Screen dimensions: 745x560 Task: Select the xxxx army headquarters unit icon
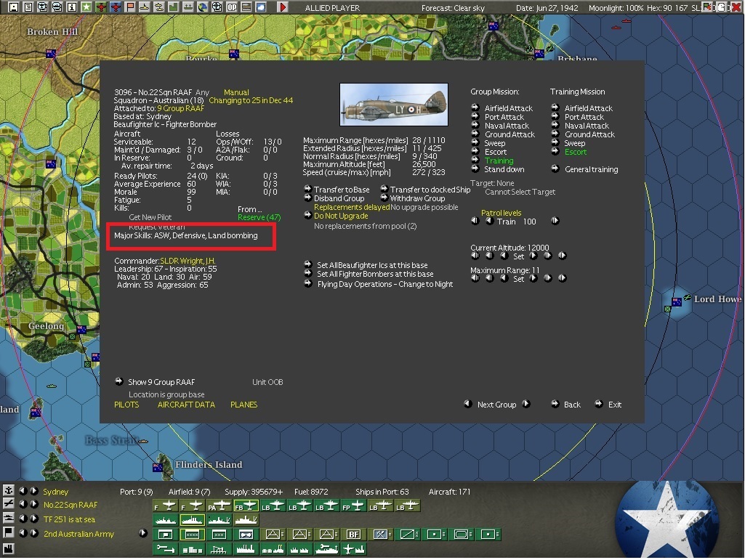[x=192, y=535]
